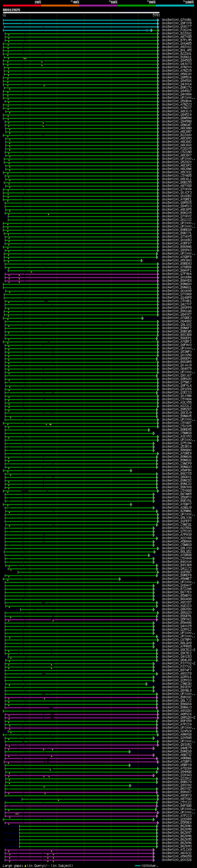Select label UniRef100_B0LJR5

[176, 50]
